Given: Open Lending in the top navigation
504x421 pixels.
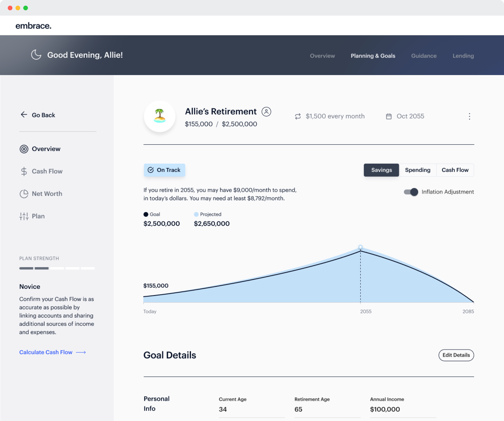Looking at the screenshot, I should 463,56.
